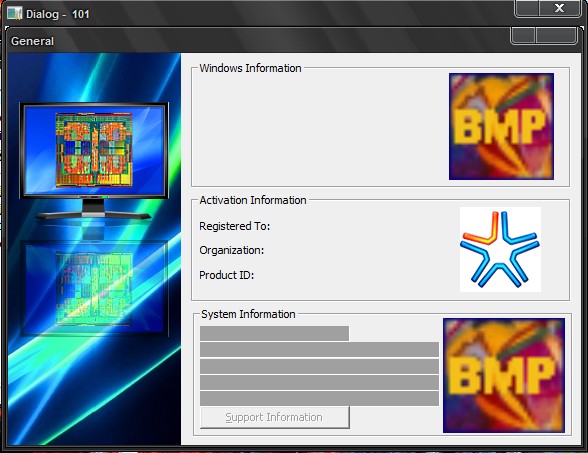
Task: Click the Dialog 101 title bar app icon
Action: pos(15,13)
